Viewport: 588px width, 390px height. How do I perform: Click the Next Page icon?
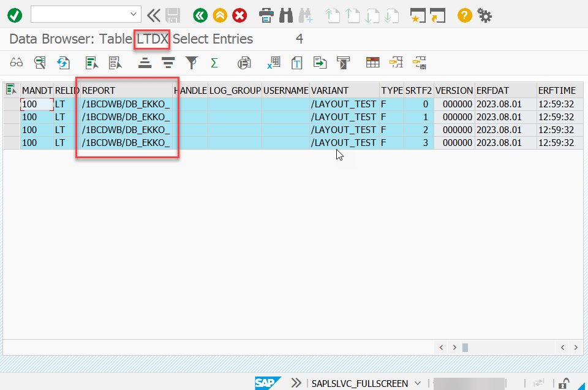(372, 15)
